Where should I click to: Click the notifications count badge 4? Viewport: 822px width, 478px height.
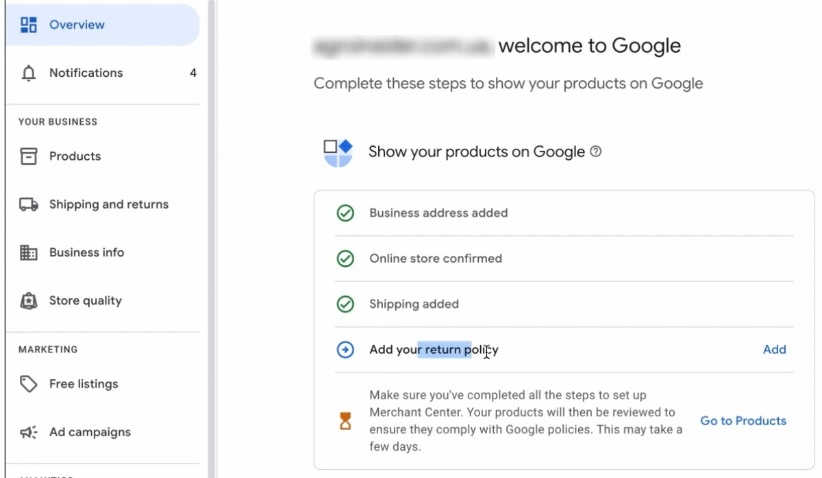click(x=193, y=73)
